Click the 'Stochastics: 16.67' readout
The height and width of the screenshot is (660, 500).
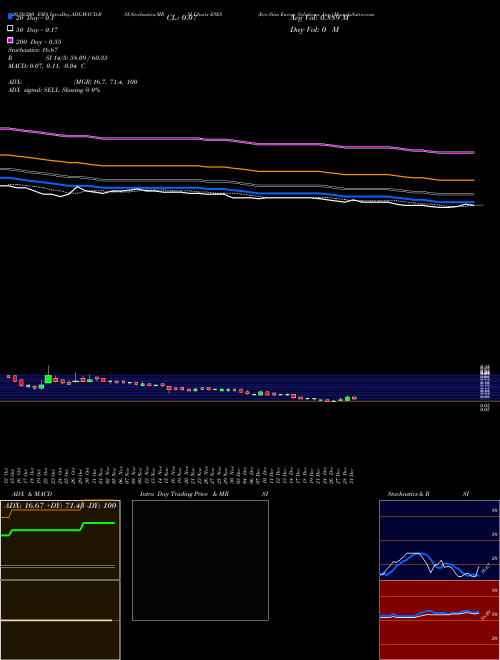pos(32,50)
